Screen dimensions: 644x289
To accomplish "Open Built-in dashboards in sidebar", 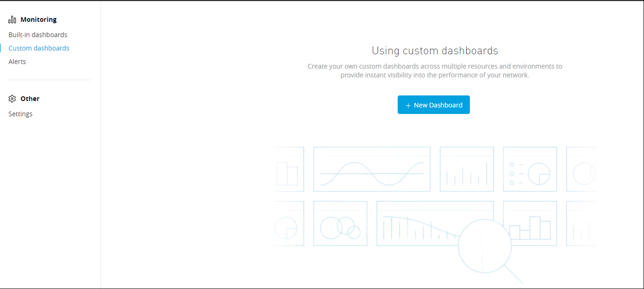I will [38, 35].
